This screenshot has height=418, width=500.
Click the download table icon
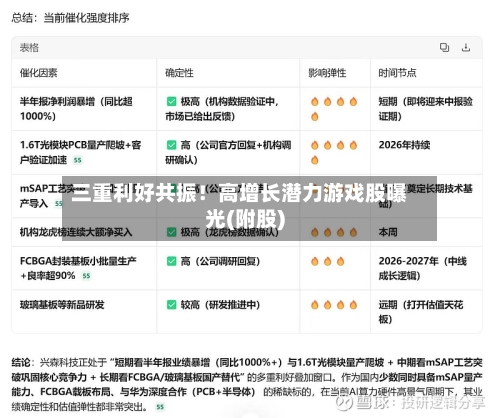[x=466, y=48]
